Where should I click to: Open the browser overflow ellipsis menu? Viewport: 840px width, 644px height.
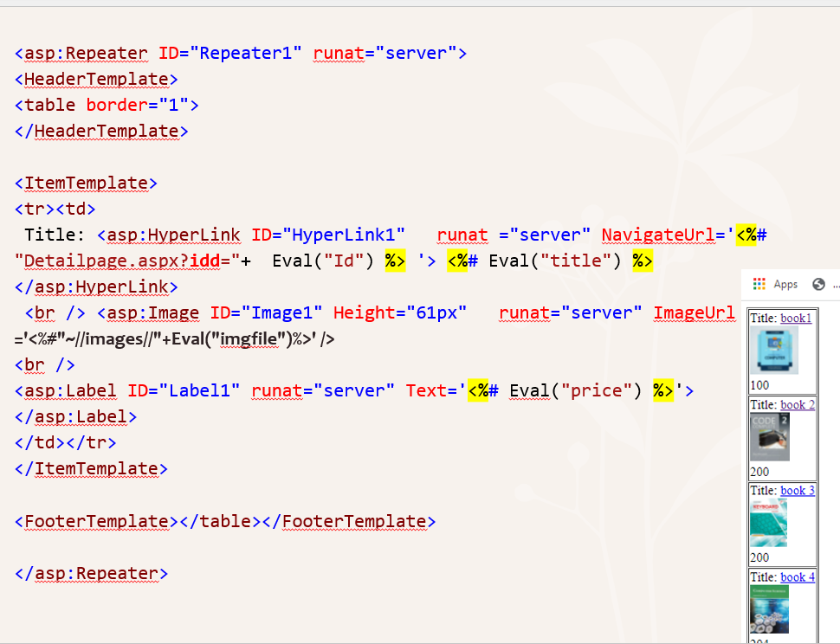835,284
